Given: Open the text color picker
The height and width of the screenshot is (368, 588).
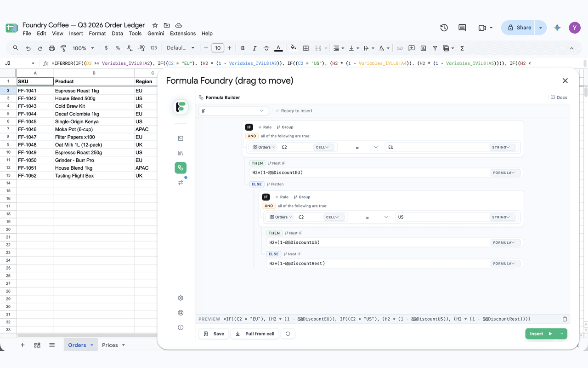Looking at the screenshot, I should pos(278,48).
